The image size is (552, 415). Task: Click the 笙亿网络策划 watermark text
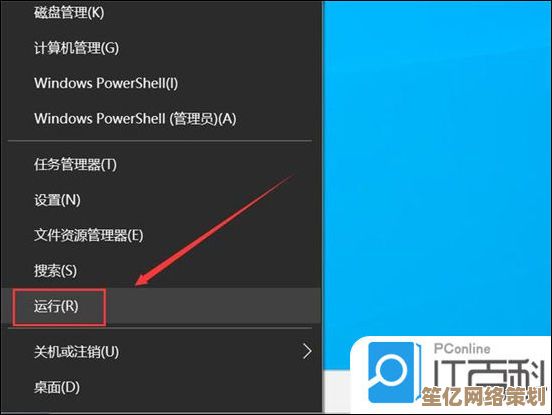[x=484, y=397]
